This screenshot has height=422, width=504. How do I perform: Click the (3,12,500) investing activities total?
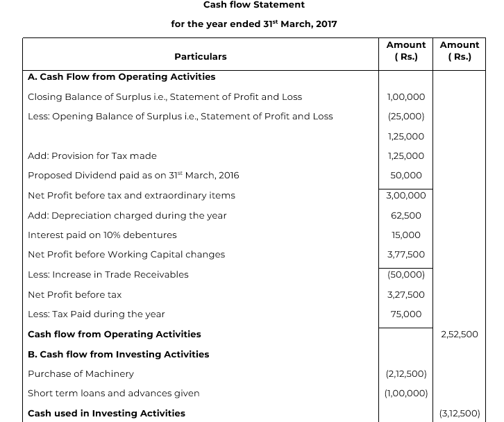point(460,413)
